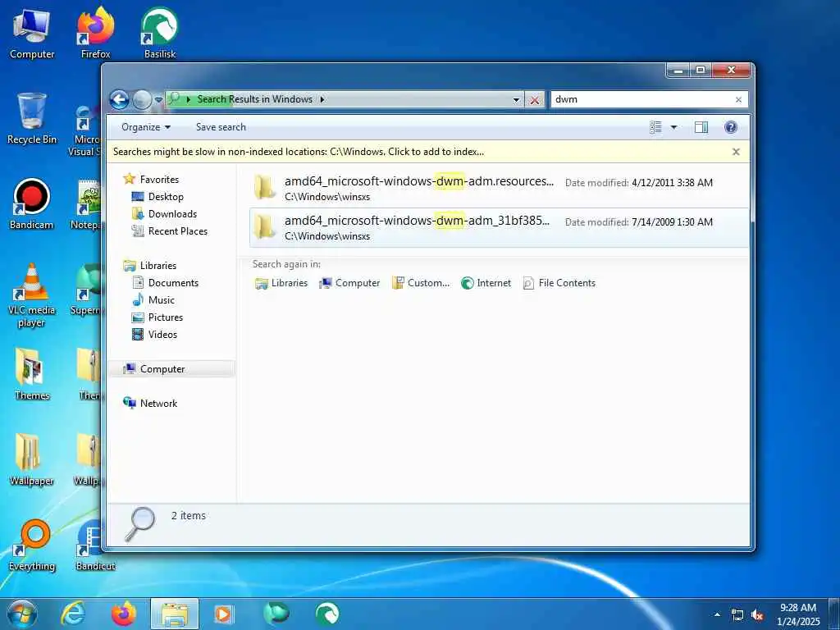Screen dimensions: 840x630
Task: Stop the search with red X button
Action: [x=534, y=100]
